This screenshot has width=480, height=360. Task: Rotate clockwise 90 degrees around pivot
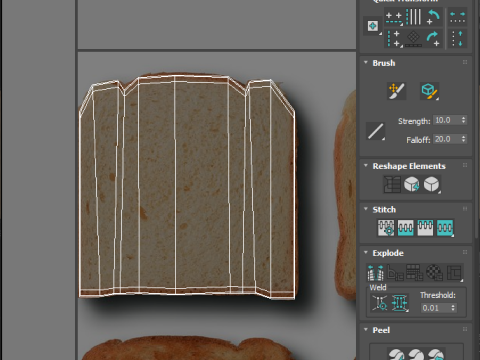(x=433, y=39)
